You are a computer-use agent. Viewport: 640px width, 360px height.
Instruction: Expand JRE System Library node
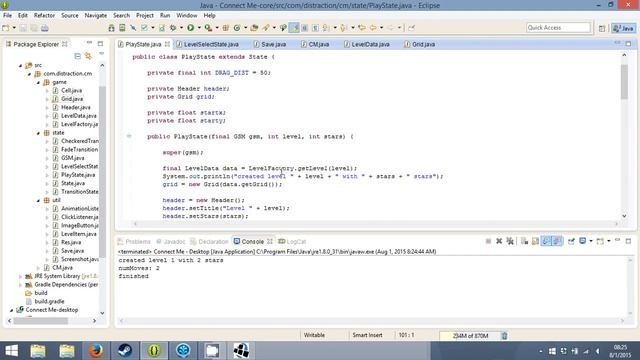coord(20,276)
